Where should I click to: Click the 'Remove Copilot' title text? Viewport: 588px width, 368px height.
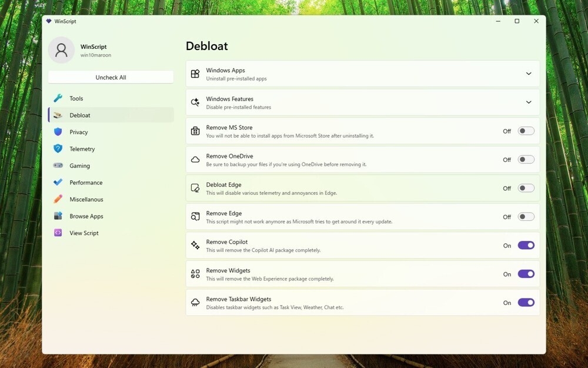point(227,242)
